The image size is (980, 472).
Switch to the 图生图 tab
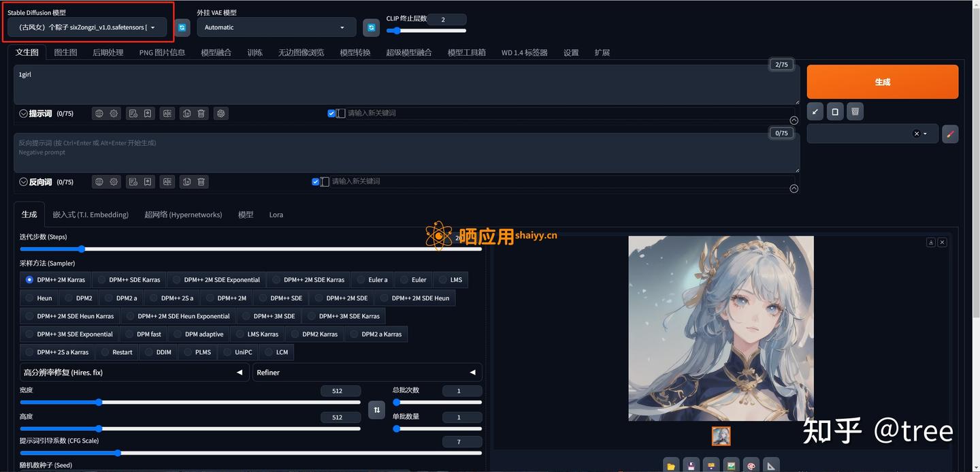click(x=65, y=52)
